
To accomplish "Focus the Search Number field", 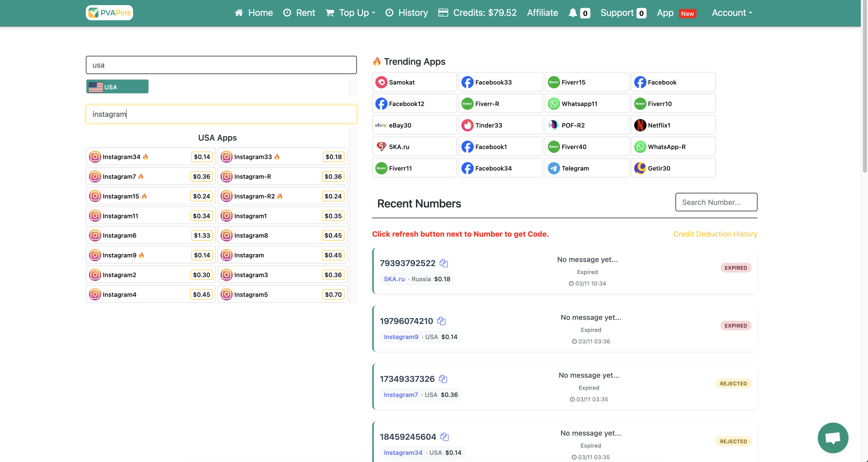I will pos(716,202).
